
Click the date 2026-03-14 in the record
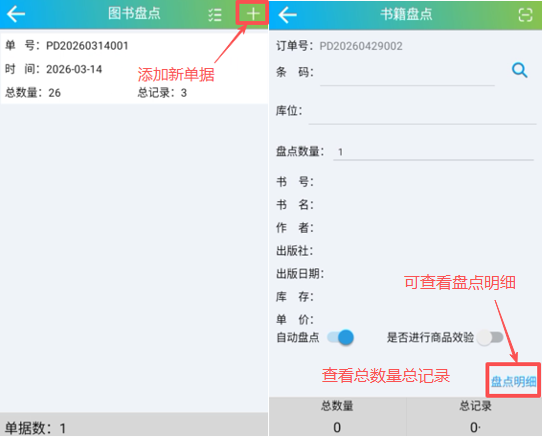pyautogui.click(x=74, y=69)
